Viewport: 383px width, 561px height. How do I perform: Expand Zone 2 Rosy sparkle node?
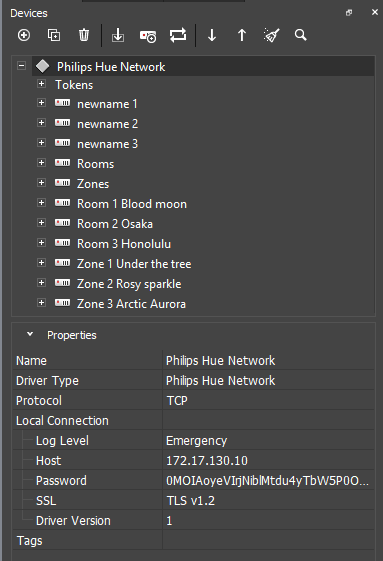click(x=42, y=283)
